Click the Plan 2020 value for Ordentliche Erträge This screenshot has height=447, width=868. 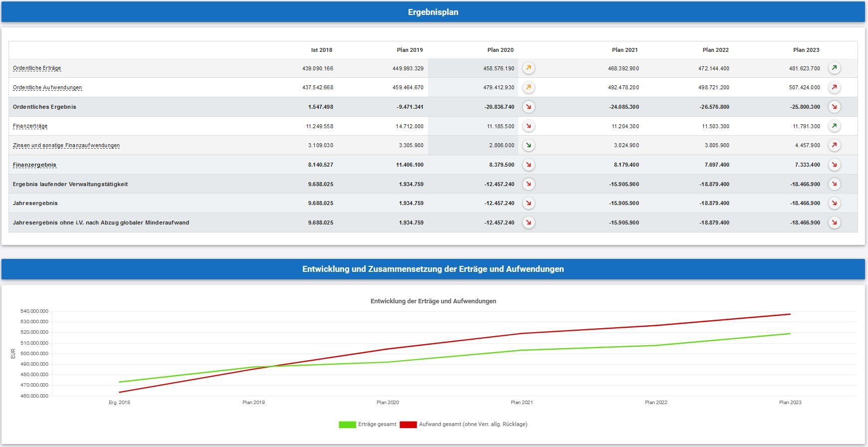click(x=498, y=69)
